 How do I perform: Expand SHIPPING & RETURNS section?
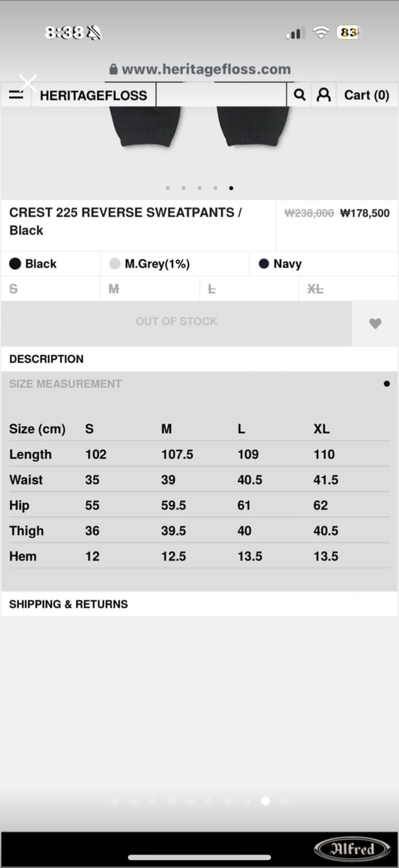tap(68, 604)
